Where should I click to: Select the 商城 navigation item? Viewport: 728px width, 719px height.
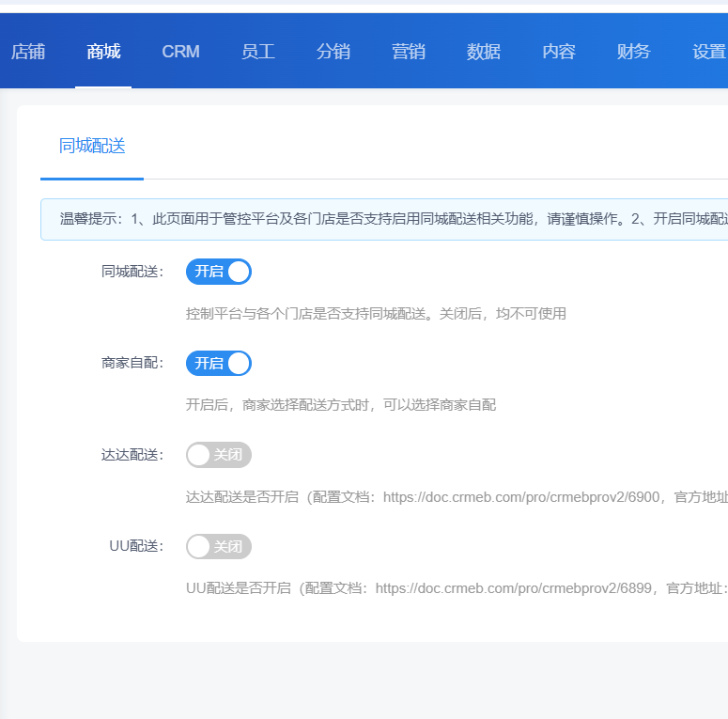[x=103, y=52]
